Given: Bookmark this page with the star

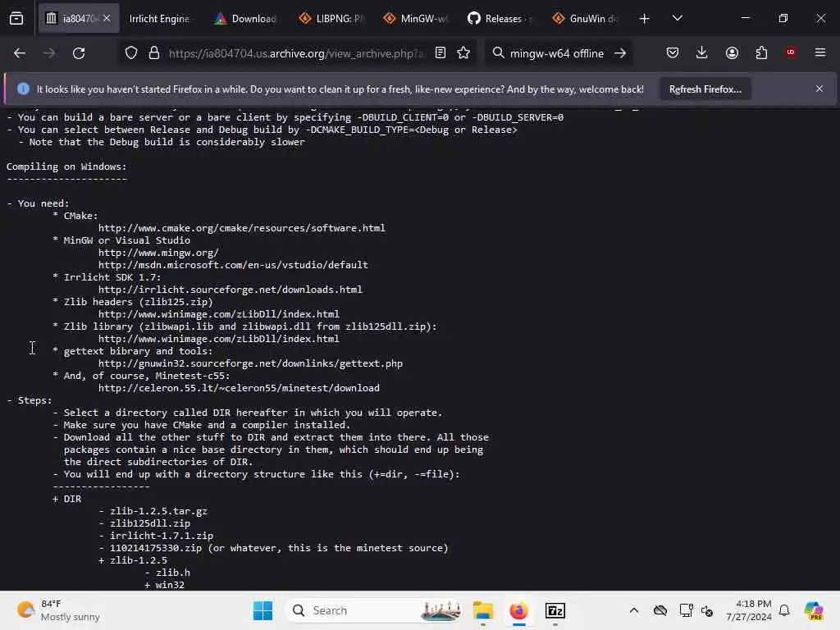Looking at the screenshot, I should pos(463,53).
